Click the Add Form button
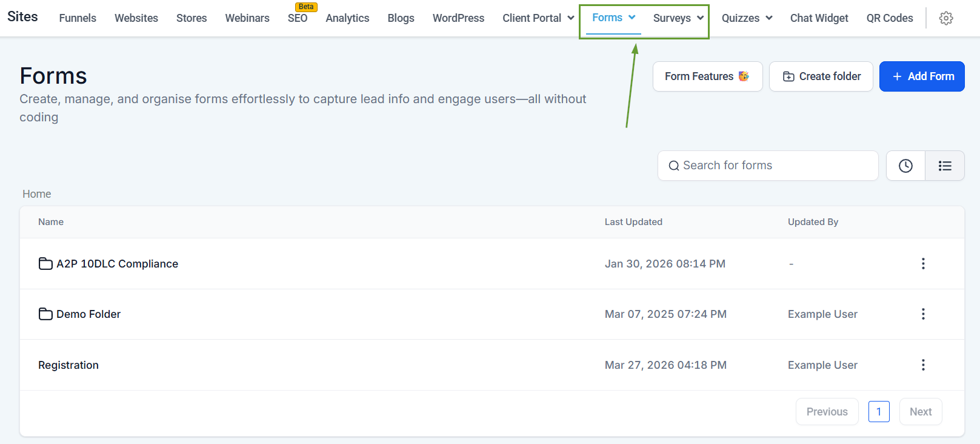The image size is (980, 444). pyautogui.click(x=921, y=76)
